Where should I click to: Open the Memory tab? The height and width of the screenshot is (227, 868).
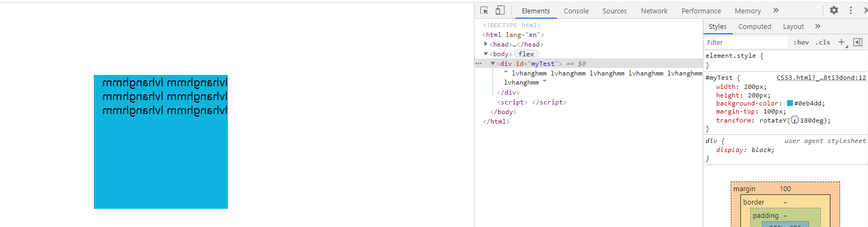(747, 11)
